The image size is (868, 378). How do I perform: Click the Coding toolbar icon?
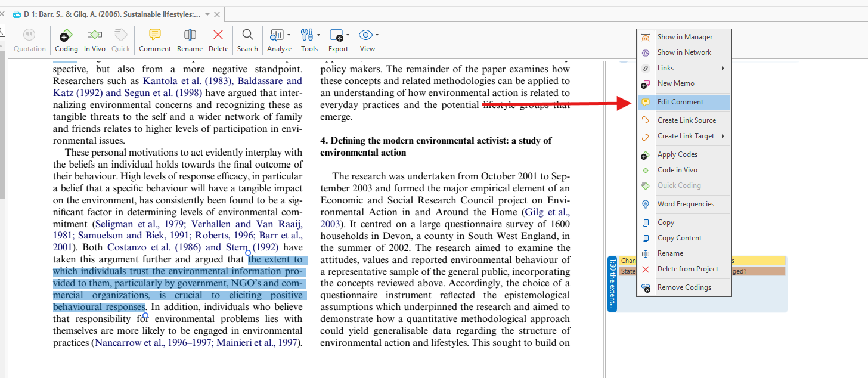pos(66,35)
